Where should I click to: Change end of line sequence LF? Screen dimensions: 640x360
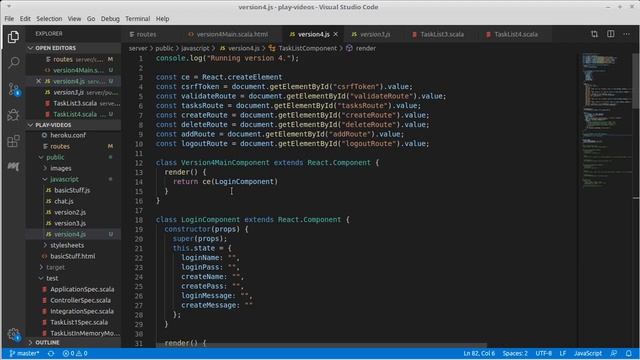pos(563,353)
